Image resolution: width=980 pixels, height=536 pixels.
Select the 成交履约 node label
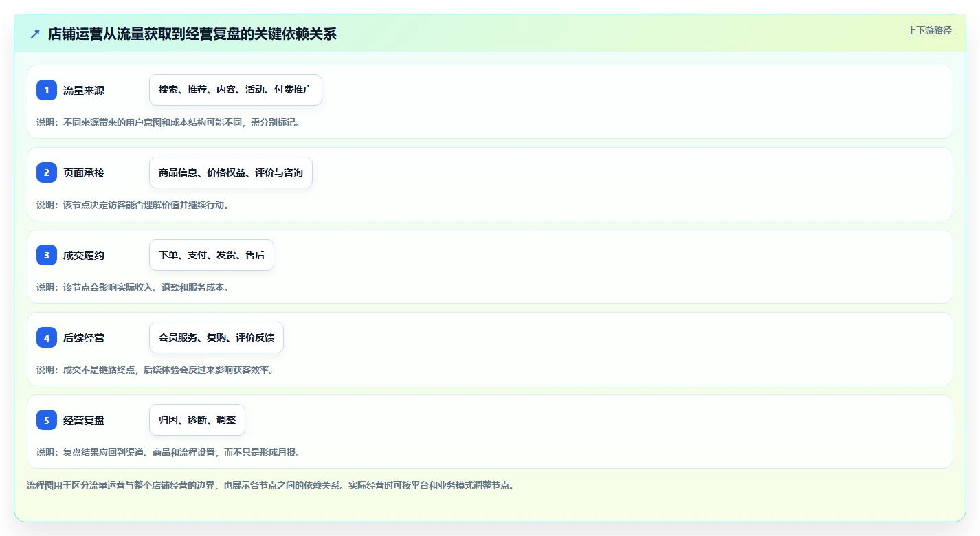[x=84, y=255]
